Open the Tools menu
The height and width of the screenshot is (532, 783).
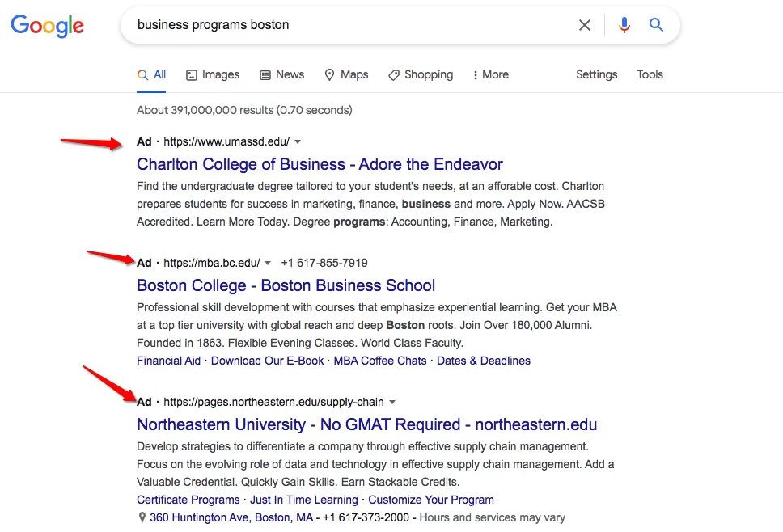point(650,75)
